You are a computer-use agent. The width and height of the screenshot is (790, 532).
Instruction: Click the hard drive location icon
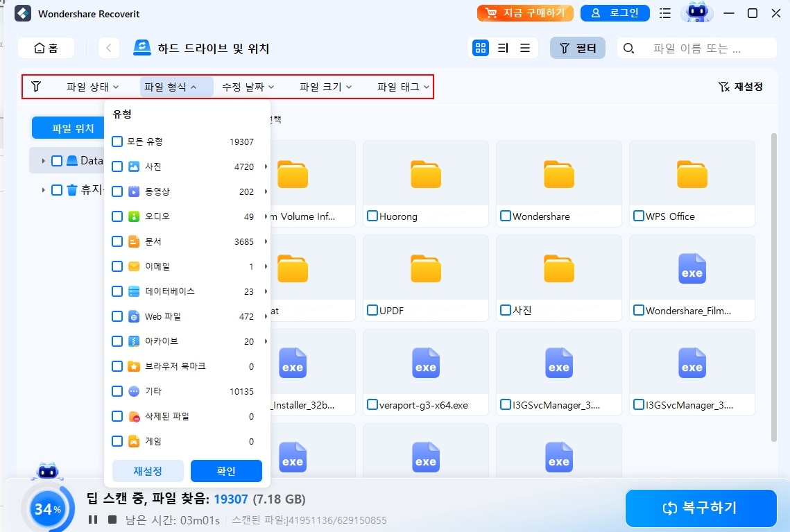[x=142, y=48]
